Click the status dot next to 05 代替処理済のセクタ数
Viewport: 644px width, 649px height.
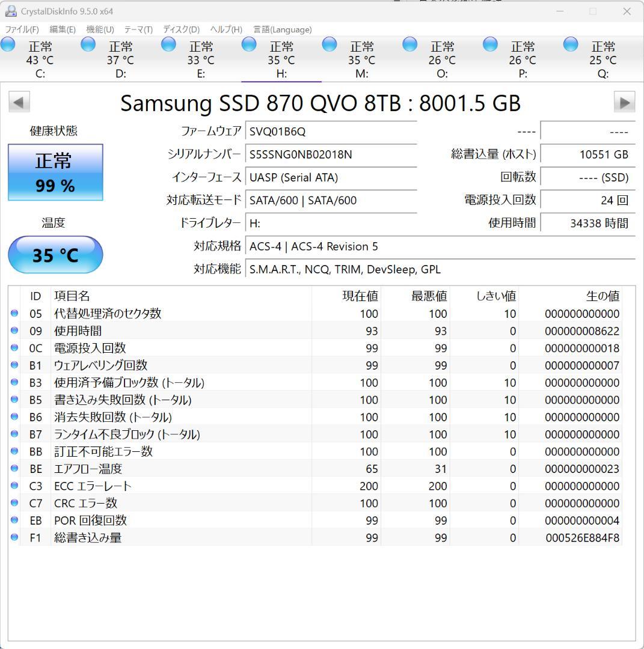point(14,313)
